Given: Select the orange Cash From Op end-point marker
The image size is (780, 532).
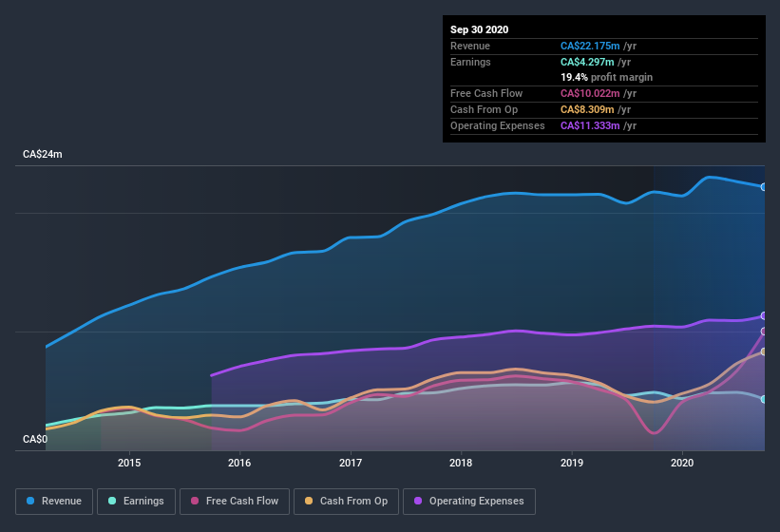Looking at the screenshot, I should (764, 351).
